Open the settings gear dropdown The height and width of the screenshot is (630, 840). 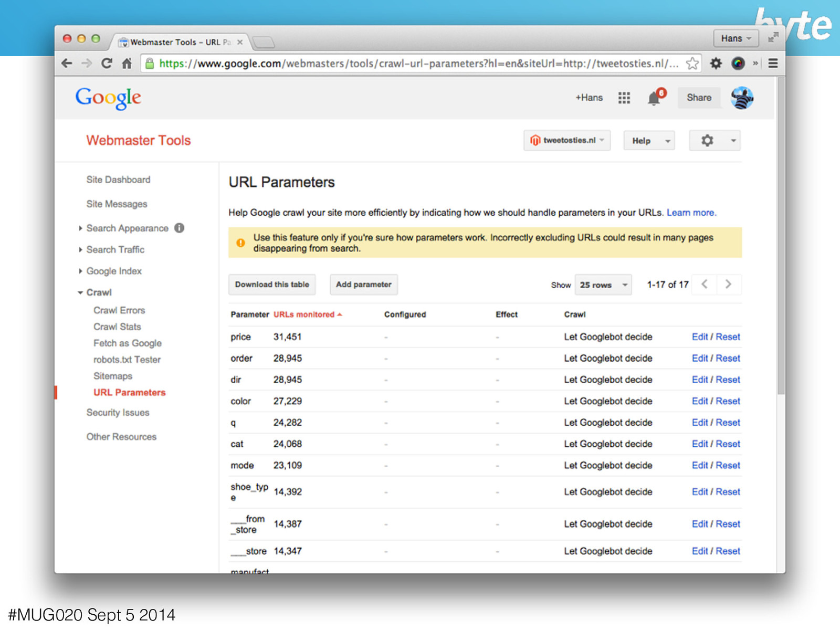click(715, 141)
